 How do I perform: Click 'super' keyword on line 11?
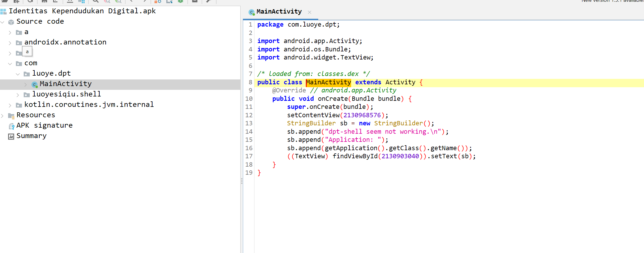coord(296,107)
